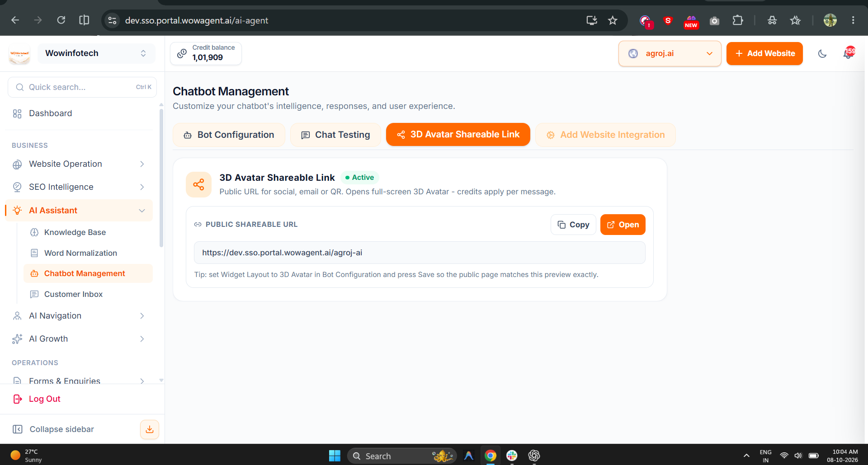Click the Quick search field
The width and height of the screenshot is (868, 465).
pyautogui.click(x=82, y=87)
